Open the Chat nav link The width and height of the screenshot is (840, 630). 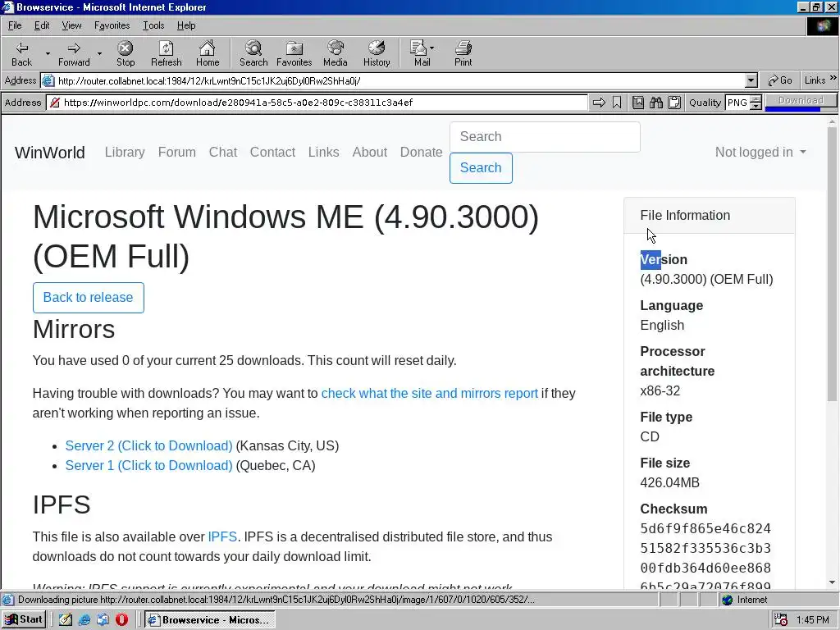[x=223, y=152]
